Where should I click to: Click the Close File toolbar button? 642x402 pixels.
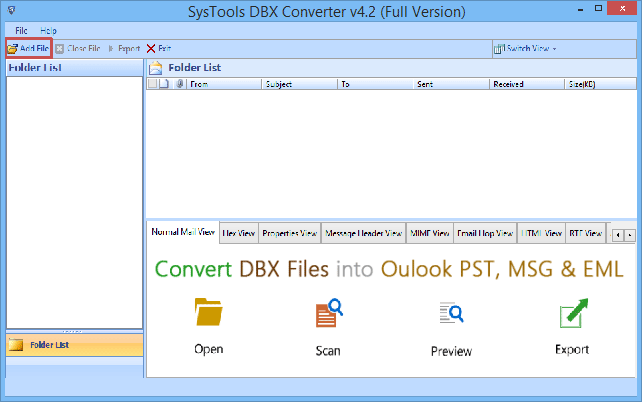(78, 48)
